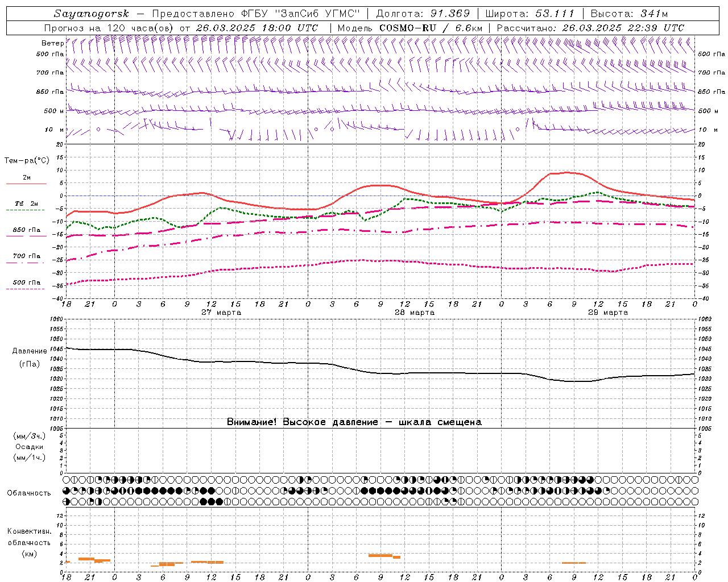Select the 'Высота: 341м' elevation text

(x=629, y=14)
